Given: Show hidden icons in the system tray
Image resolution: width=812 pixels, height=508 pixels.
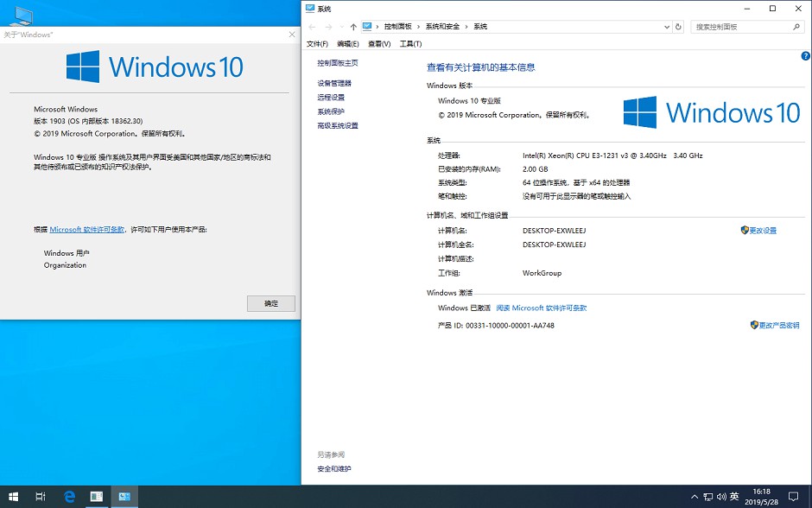Looking at the screenshot, I should click(x=695, y=497).
